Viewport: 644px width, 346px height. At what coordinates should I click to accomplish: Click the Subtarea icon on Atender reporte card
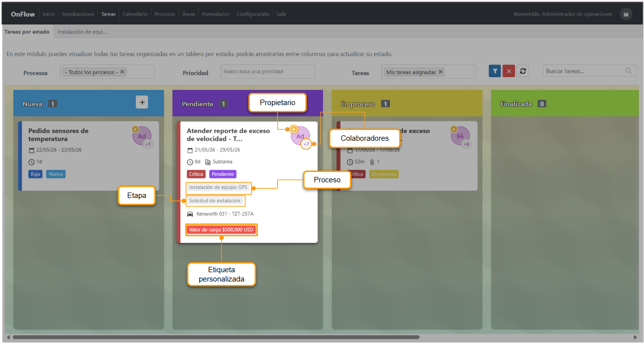pos(208,162)
